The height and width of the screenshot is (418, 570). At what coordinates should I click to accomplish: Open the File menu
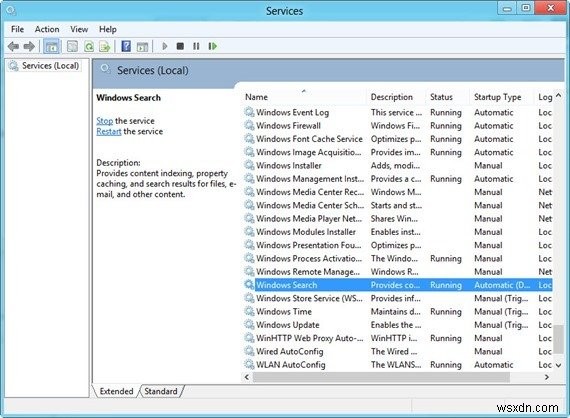click(x=17, y=29)
